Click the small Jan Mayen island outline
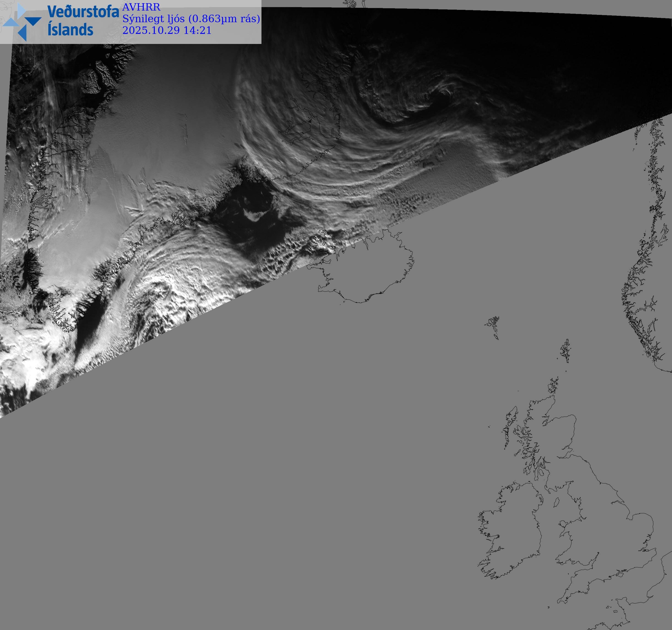The height and width of the screenshot is (630, 672). 443,121
